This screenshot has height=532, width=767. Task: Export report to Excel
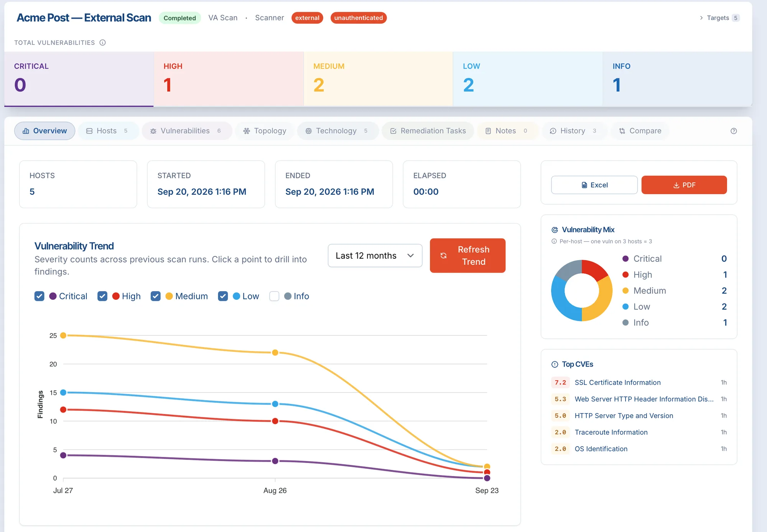coord(594,185)
